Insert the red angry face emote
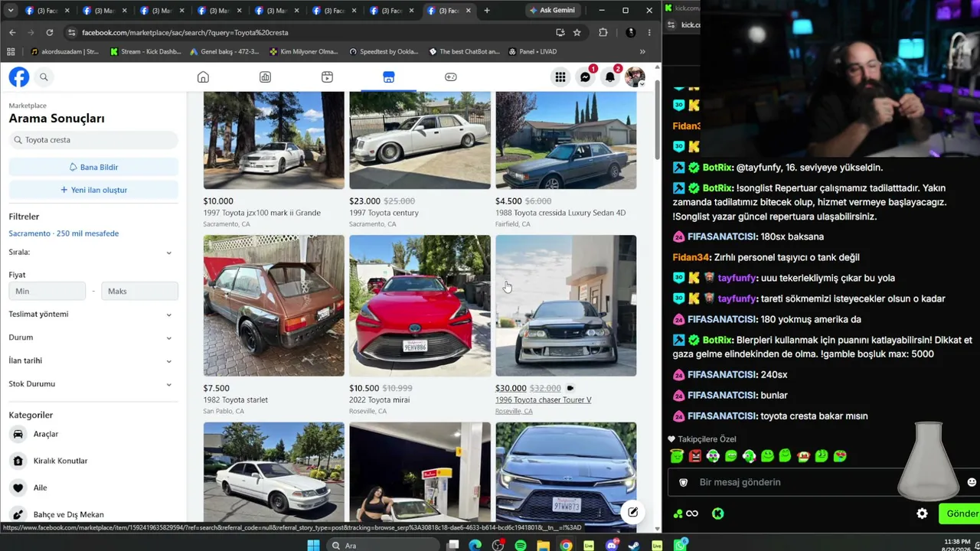Screen dimensions: 980x551 [695, 456]
